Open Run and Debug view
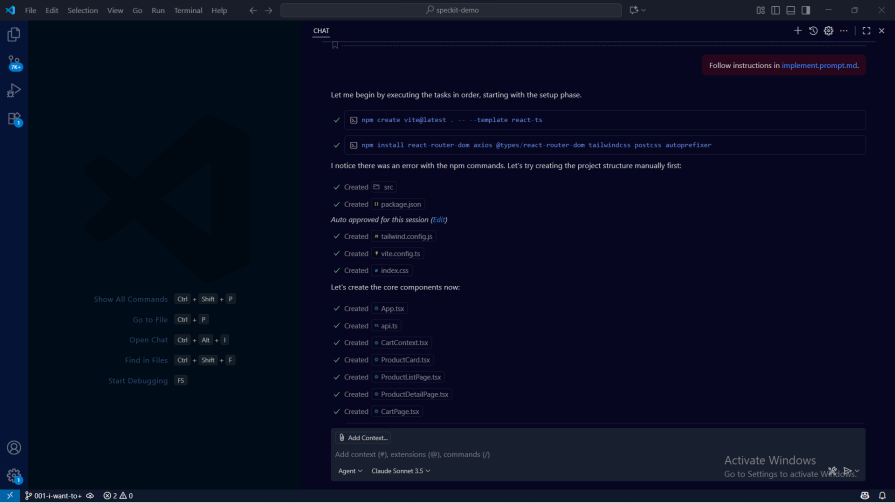Image resolution: width=895 pixels, height=503 pixels. [x=14, y=91]
